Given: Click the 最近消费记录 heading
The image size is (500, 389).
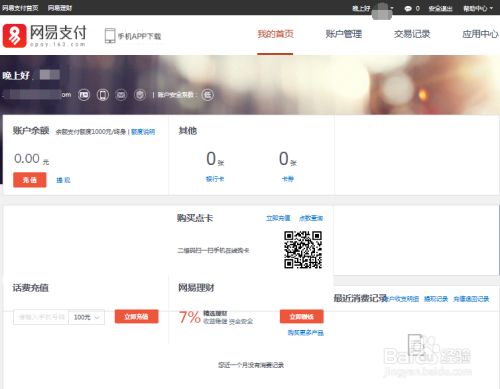Looking at the screenshot, I should [x=360, y=298].
